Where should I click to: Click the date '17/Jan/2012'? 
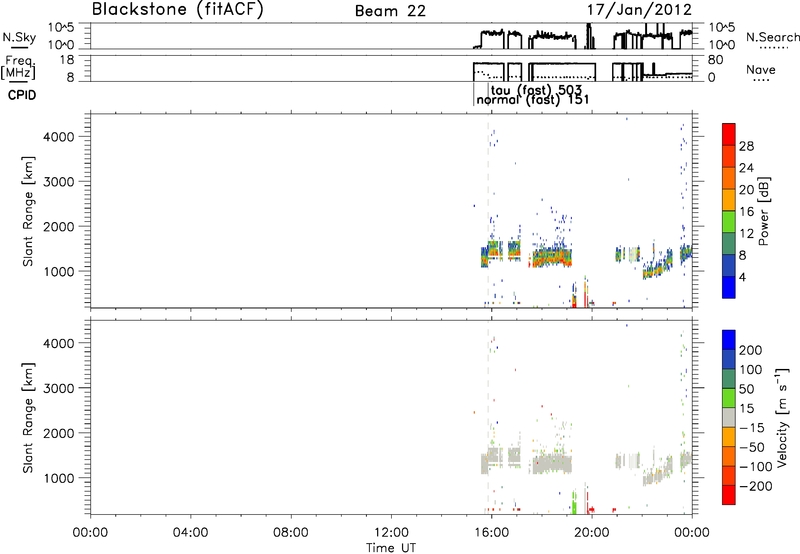coord(639,10)
